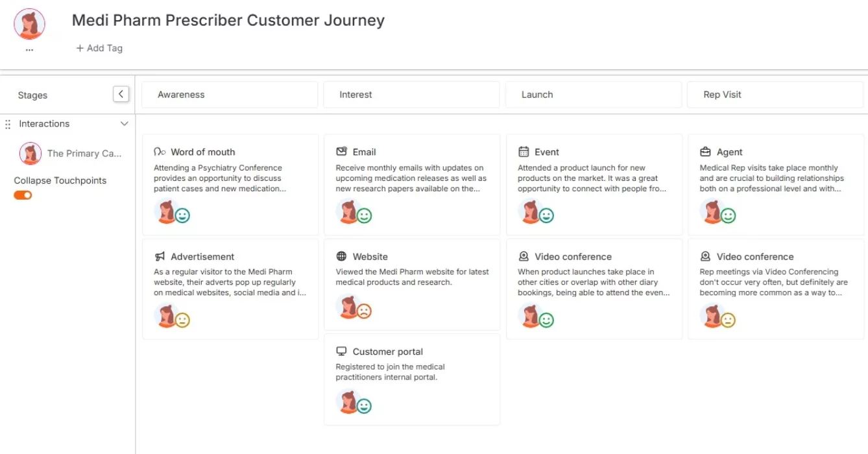This screenshot has width=868, height=454.
Task: Click the megaphone icon on the Advertisement card
Action: coord(158,256)
